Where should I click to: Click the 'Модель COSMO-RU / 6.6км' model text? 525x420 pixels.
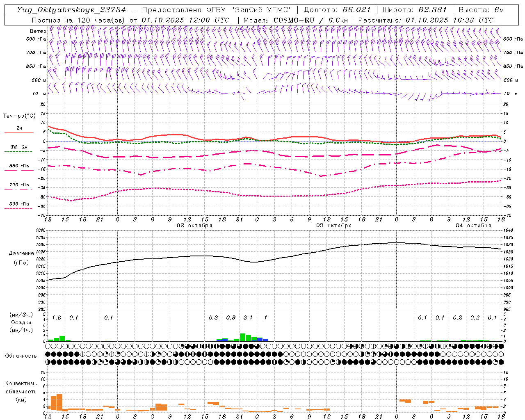tap(295, 20)
